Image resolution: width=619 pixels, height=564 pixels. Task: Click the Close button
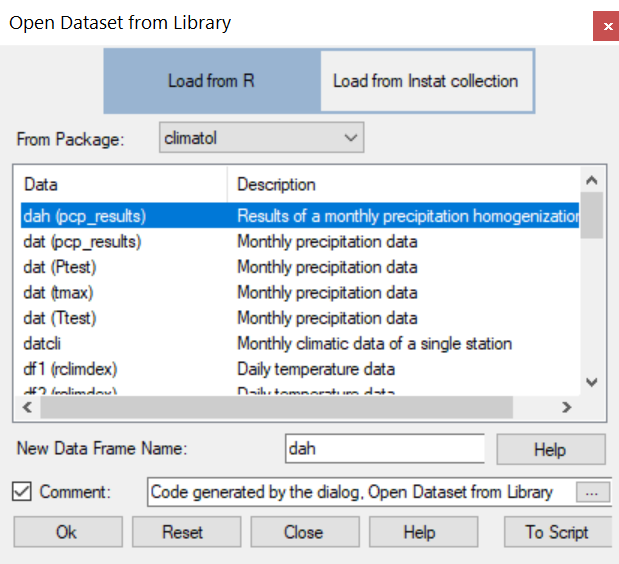click(305, 532)
